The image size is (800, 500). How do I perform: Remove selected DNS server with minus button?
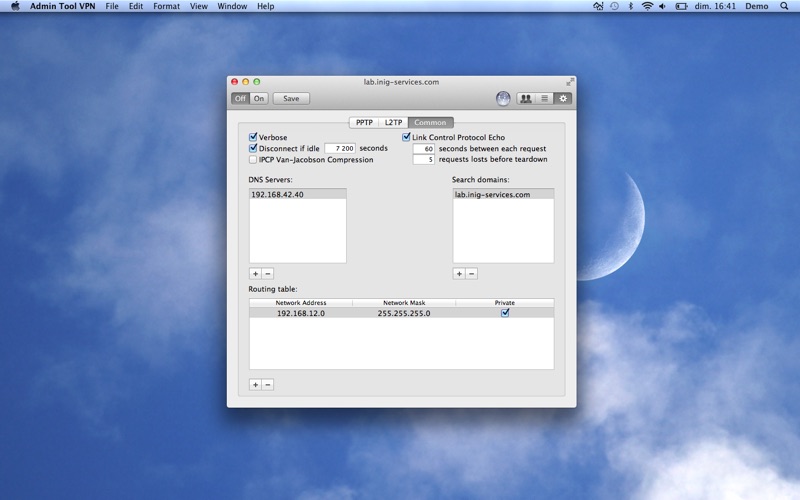[x=268, y=274]
